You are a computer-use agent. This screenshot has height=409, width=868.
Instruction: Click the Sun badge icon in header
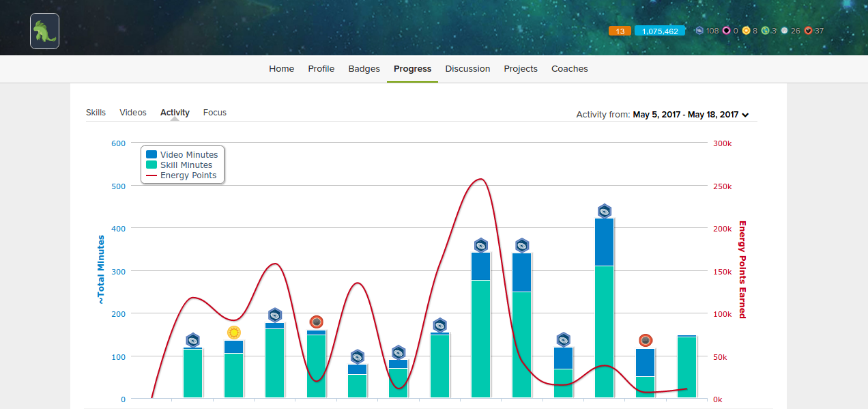[x=746, y=31]
